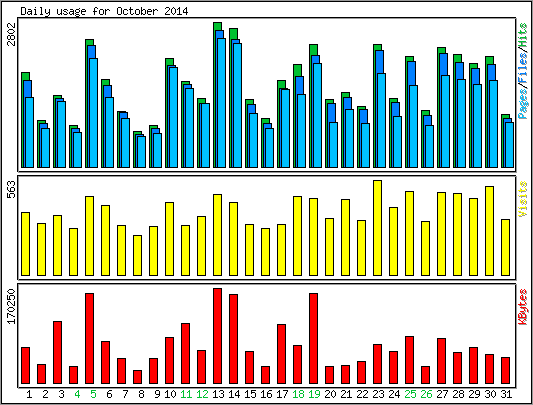Select the red KBytes bar for day 8
The height and width of the screenshot is (405, 533).
[137, 377]
